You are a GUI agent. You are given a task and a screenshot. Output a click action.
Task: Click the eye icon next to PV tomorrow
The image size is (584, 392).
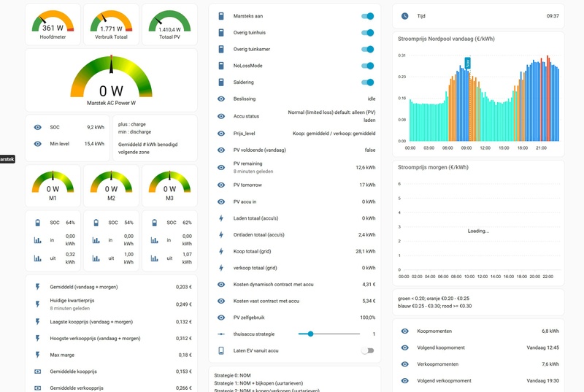coord(221,185)
